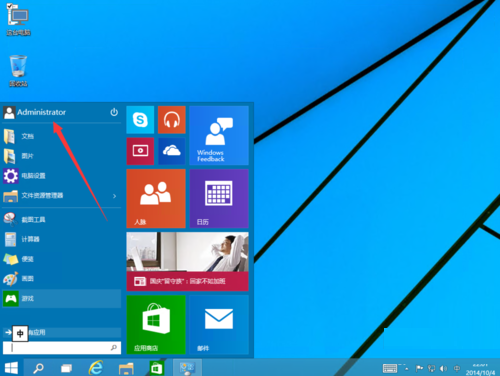Image resolution: width=500 pixels, height=376 pixels.
Task: Show hidden tray icons arrow
Action: tap(407, 368)
